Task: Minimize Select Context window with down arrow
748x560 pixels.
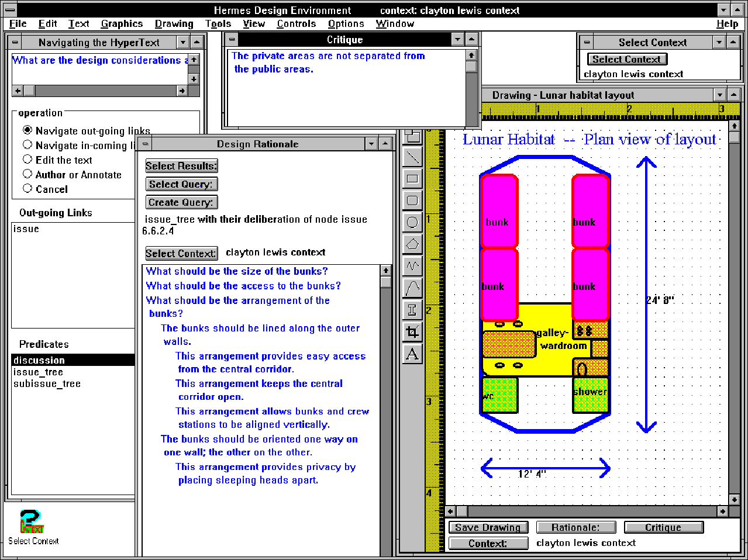Action: 719,42
